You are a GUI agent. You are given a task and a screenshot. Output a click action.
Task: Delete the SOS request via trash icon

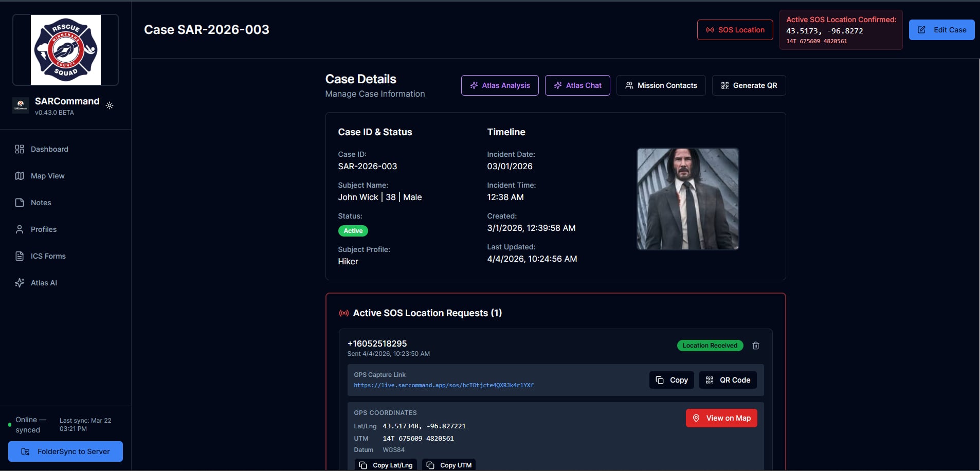(755, 346)
